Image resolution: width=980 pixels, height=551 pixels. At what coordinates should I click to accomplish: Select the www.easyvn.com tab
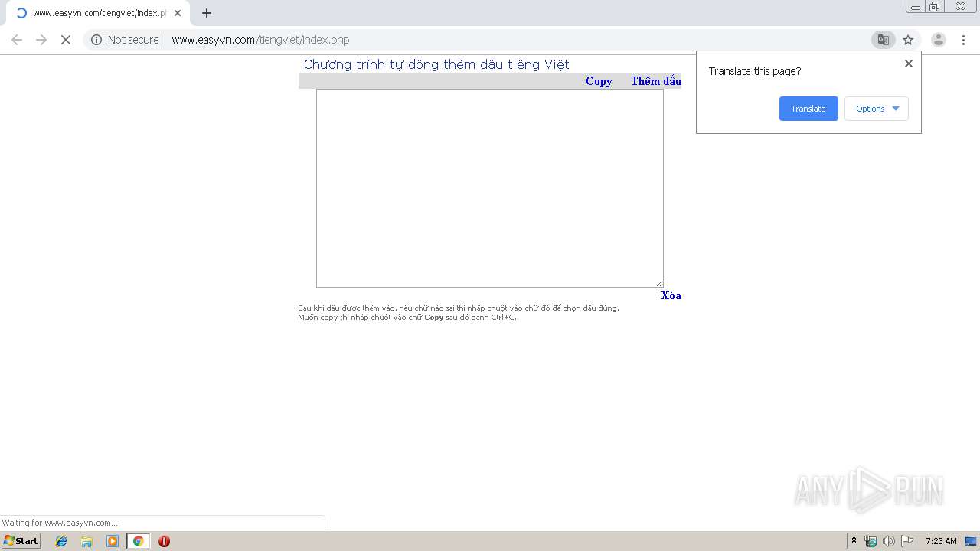(96, 13)
